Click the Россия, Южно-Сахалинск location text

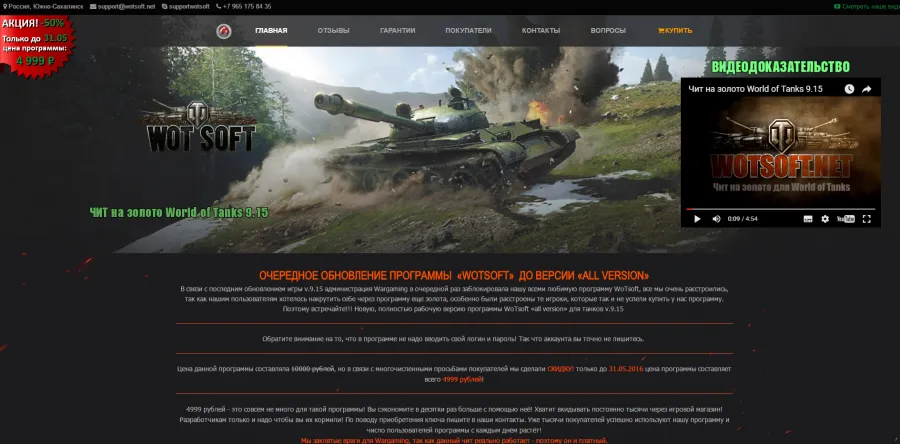click(x=43, y=6)
